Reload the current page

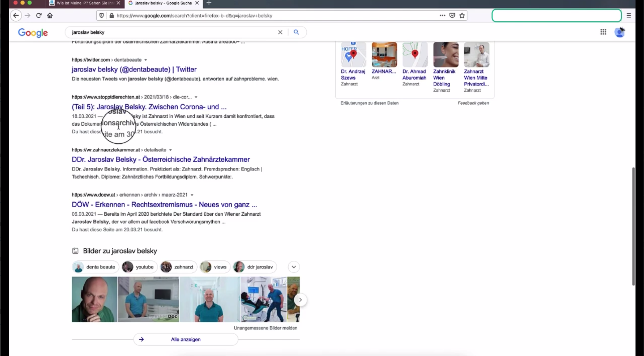point(38,15)
